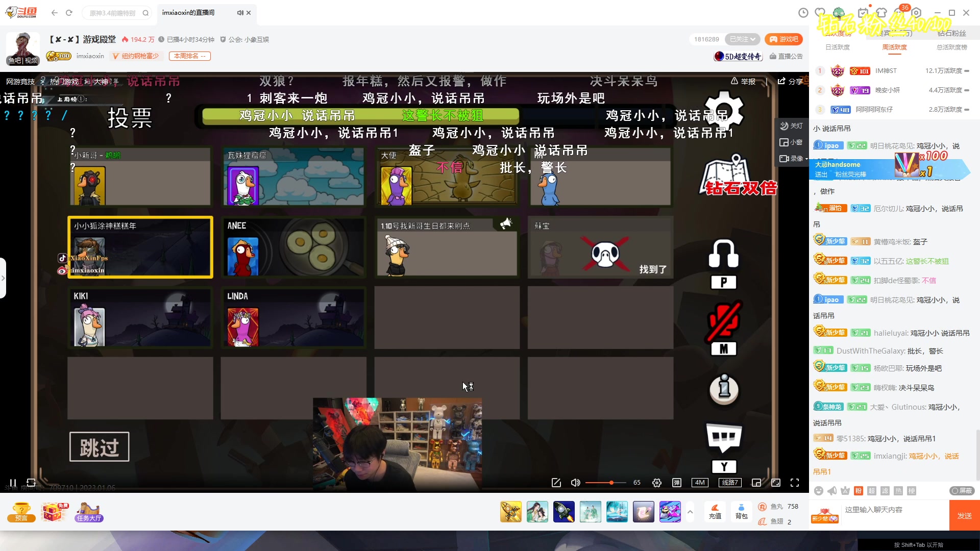Disable the 粉 fan badge chat filter
The width and height of the screenshot is (980, 551).
pyautogui.click(x=858, y=491)
